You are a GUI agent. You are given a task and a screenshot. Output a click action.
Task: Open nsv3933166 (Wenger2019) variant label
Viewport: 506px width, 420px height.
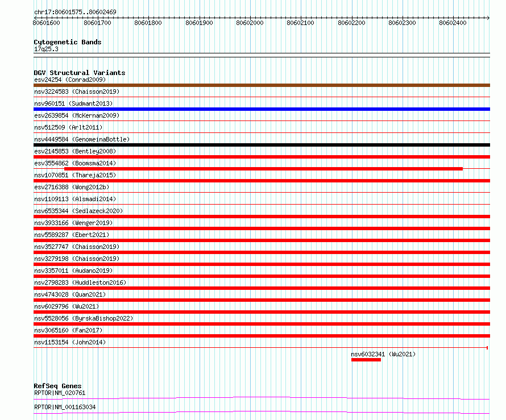[73, 223]
